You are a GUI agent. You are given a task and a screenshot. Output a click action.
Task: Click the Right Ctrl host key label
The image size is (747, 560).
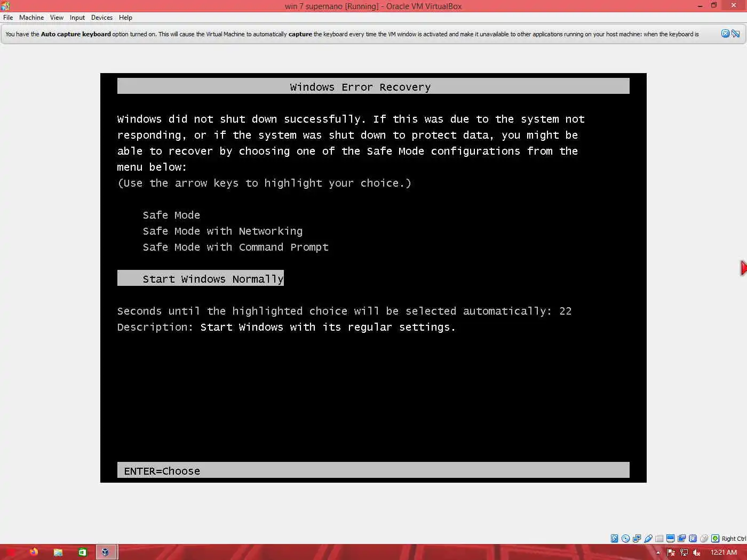[x=734, y=539]
